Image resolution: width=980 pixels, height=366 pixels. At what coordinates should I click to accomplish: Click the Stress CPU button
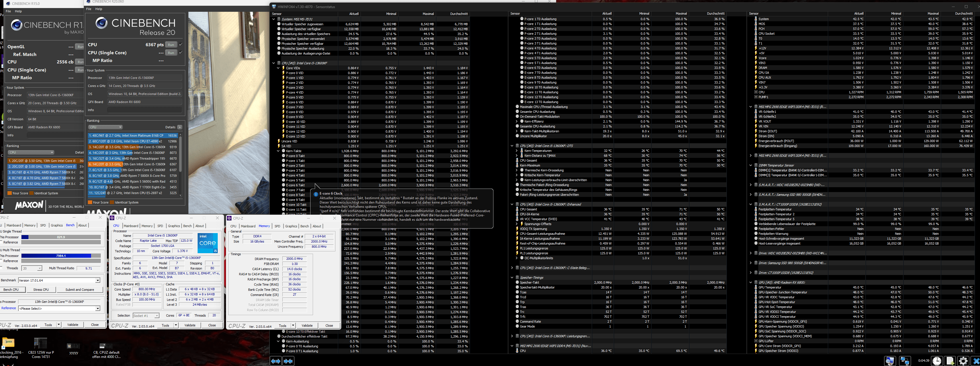click(41, 290)
